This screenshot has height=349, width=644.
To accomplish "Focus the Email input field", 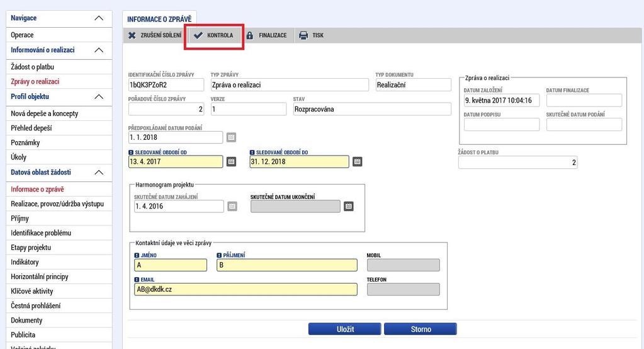I will [246, 289].
